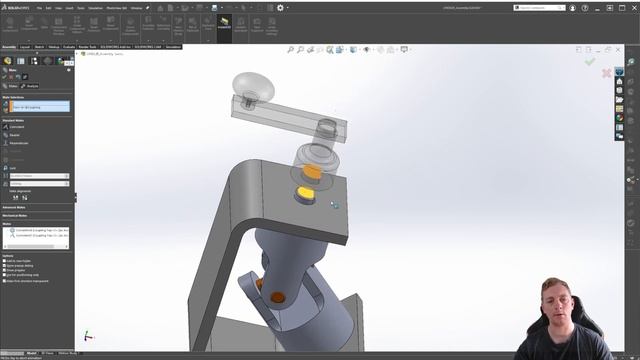Toggle Use for positioning only checkbox
Screen dimensions: 640x360
point(4,275)
